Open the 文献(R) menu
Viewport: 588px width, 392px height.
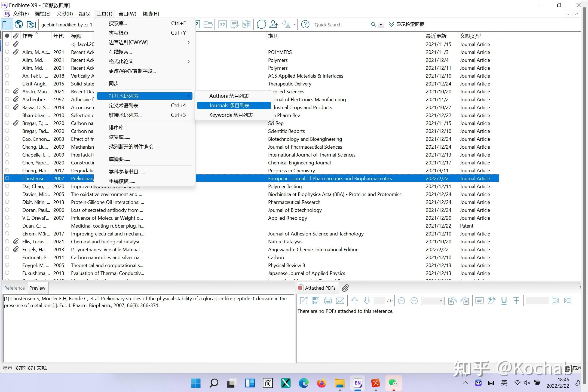pyautogui.click(x=65, y=14)
